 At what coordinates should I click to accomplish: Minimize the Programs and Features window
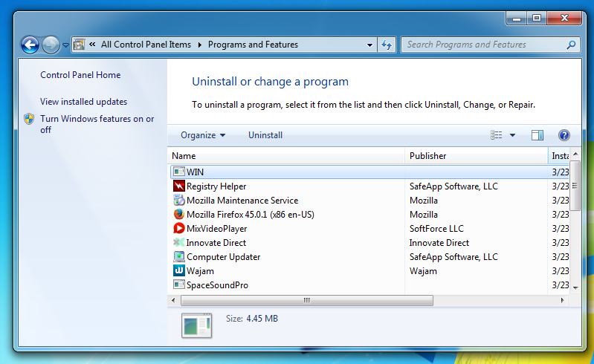[x=517, y=18]
